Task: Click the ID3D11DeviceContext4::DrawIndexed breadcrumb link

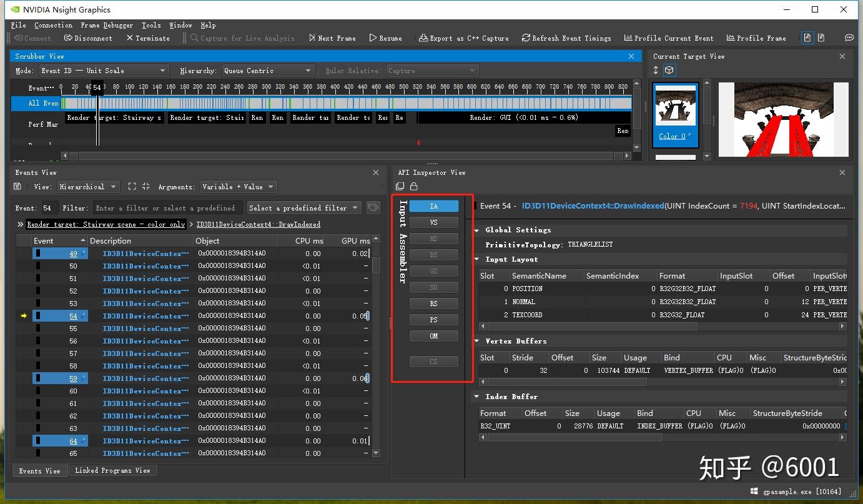Action: pos(258,224)
